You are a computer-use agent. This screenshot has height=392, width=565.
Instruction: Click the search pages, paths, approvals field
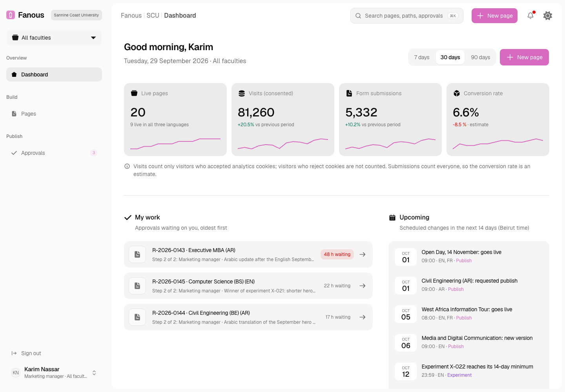(x=407, y=16)
